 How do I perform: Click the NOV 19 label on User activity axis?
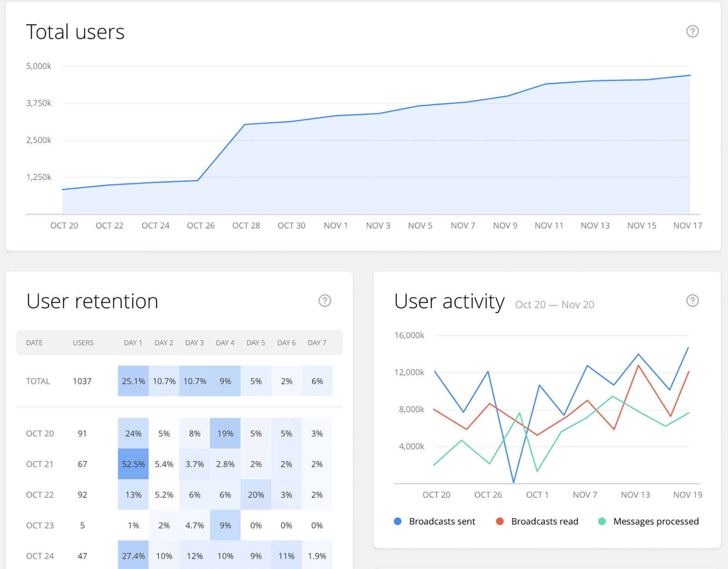tap(688, 495)
